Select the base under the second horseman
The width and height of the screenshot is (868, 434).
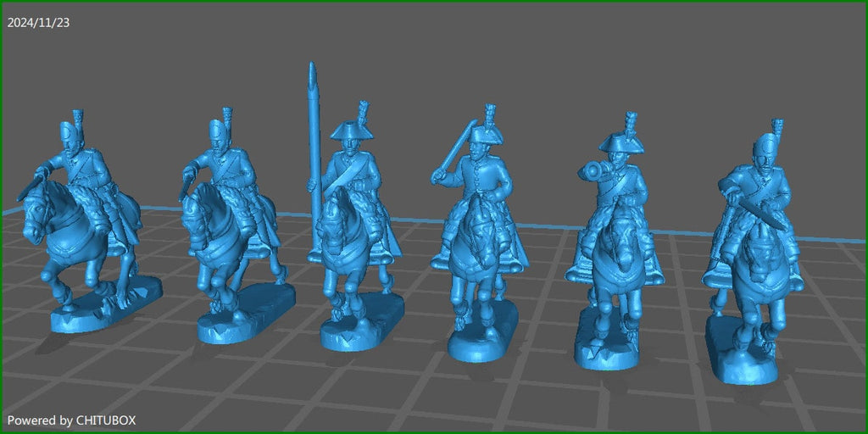click(x=246, y=315)
